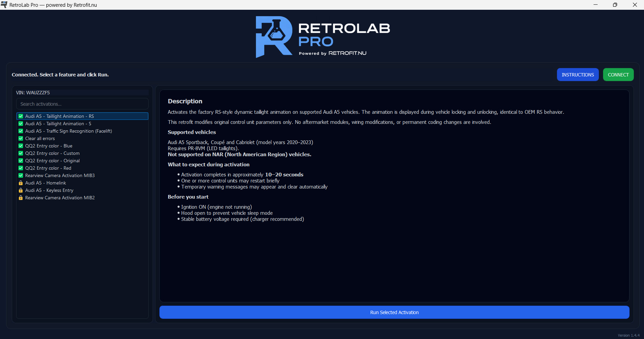Screen dimensions: 644x339
Task: Click the Powered by RETROFIT.NU text
Action: tap(332, 53)
